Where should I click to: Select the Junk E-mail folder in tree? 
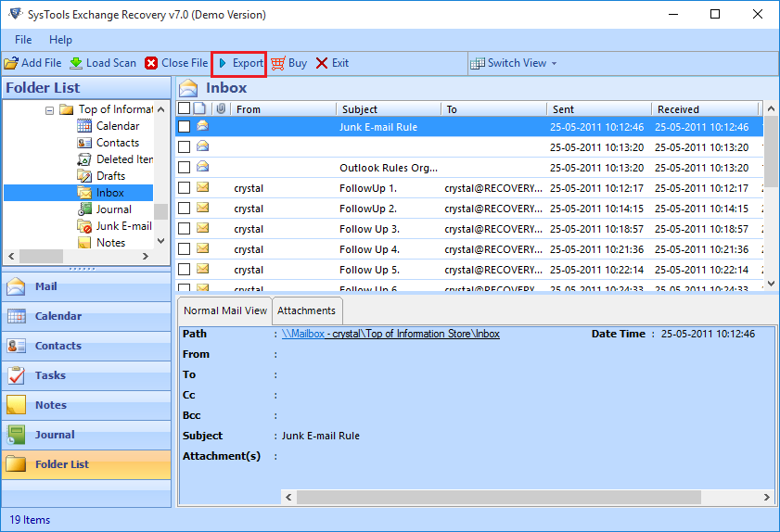(124, 226)
